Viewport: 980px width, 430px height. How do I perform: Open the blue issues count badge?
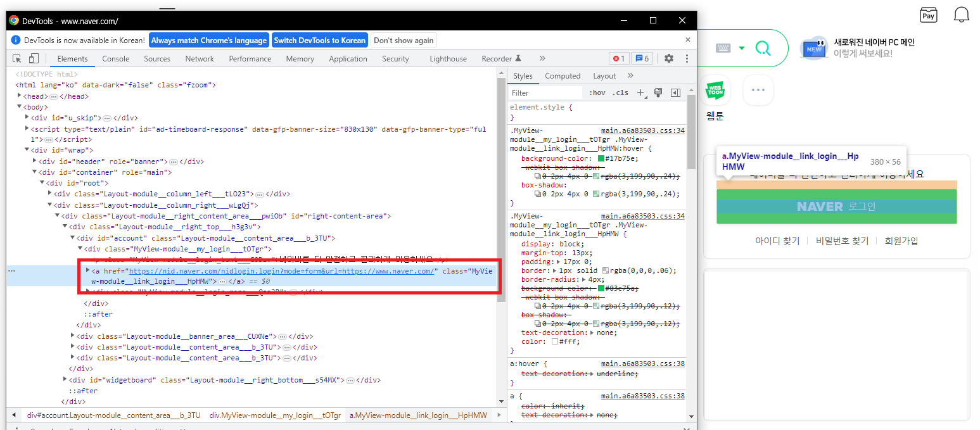tap(642, 58)
